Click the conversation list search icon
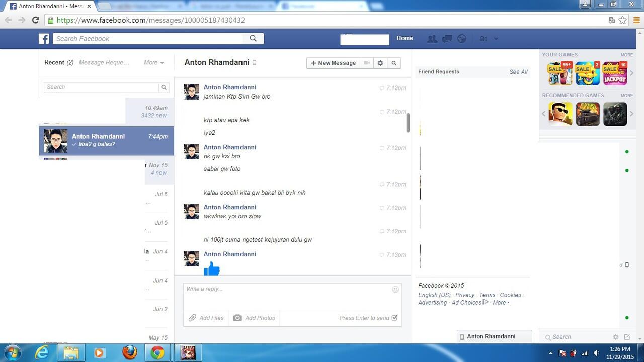Image resolution: width=644 pixels, height=362 pixels. 164,87
